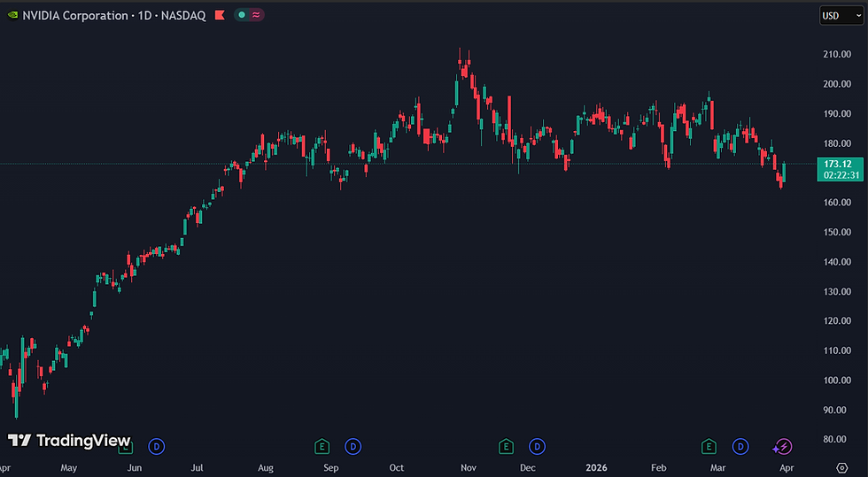Screen dimensions: 868x477
Task: Click the green market status dot
Action: pyautogui.click(x=242, y=16)
